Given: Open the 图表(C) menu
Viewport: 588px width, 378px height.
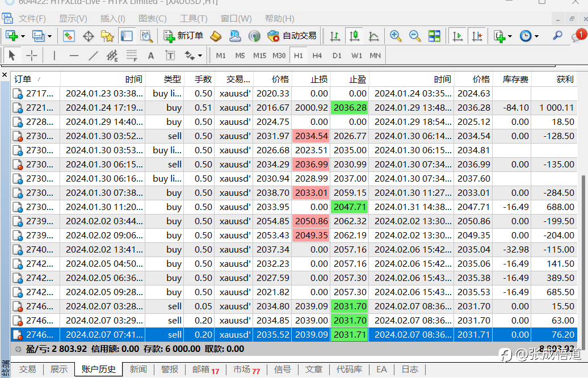Looking at the screenshot, I should click(152, 18).
